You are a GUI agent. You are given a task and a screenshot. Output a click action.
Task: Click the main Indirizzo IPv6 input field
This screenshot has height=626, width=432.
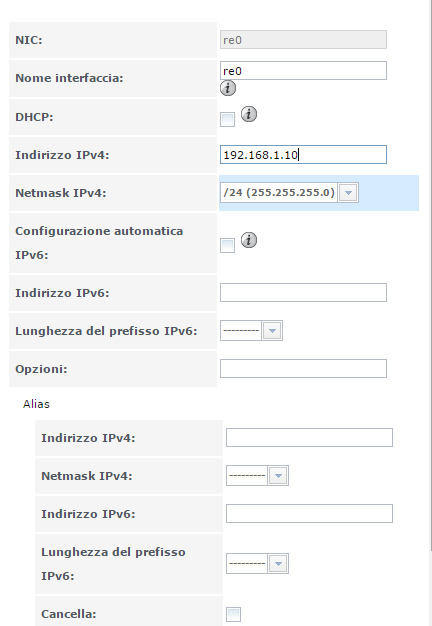(x=303, y=293)
